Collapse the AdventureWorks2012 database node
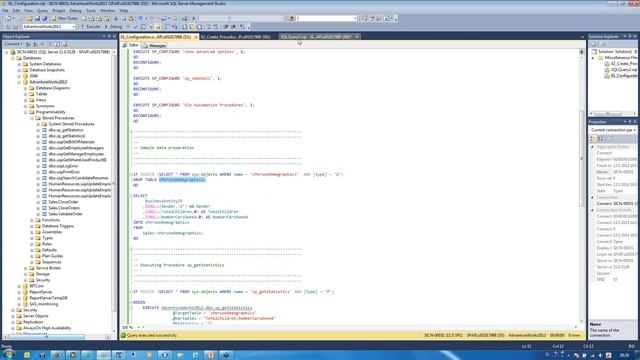The image size is (640, 360). pyautogui.click(x=19, y=82)
